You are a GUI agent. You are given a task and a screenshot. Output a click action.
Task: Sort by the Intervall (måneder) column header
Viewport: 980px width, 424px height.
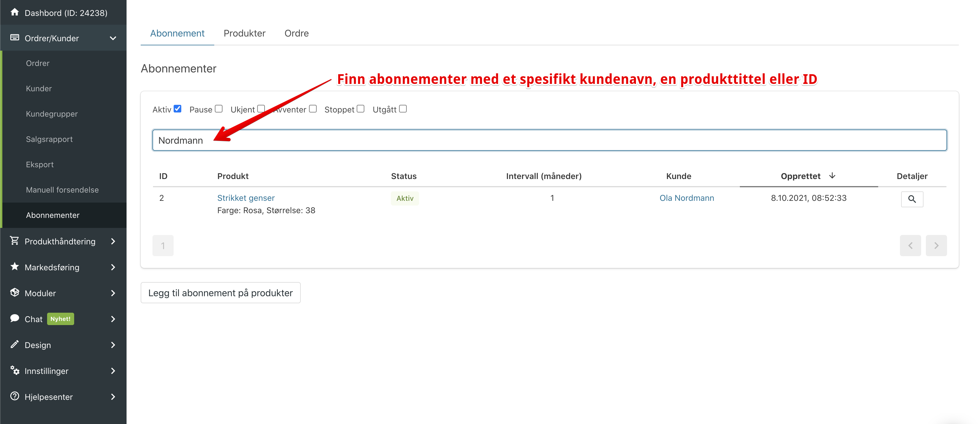point(544,176)
